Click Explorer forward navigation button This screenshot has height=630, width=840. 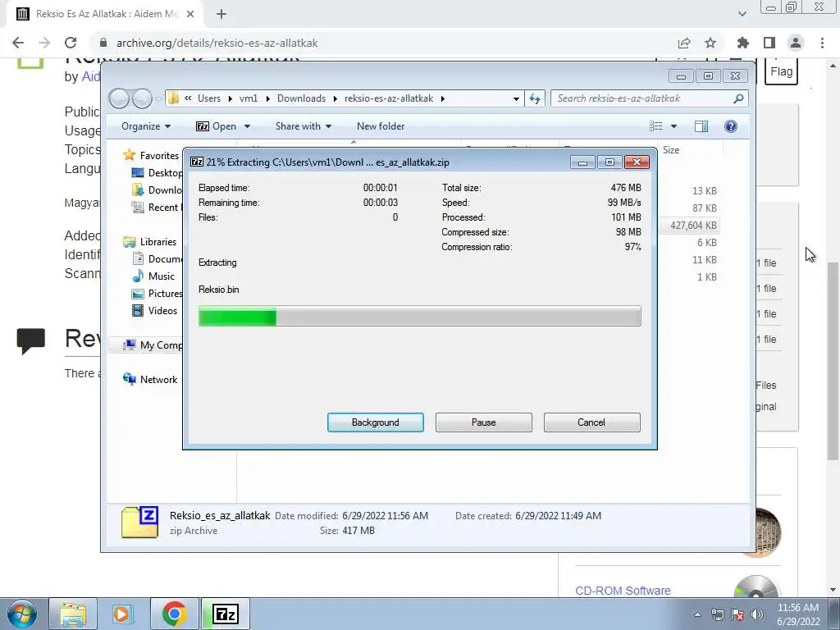pyautogui.click(x=142, y=98)
